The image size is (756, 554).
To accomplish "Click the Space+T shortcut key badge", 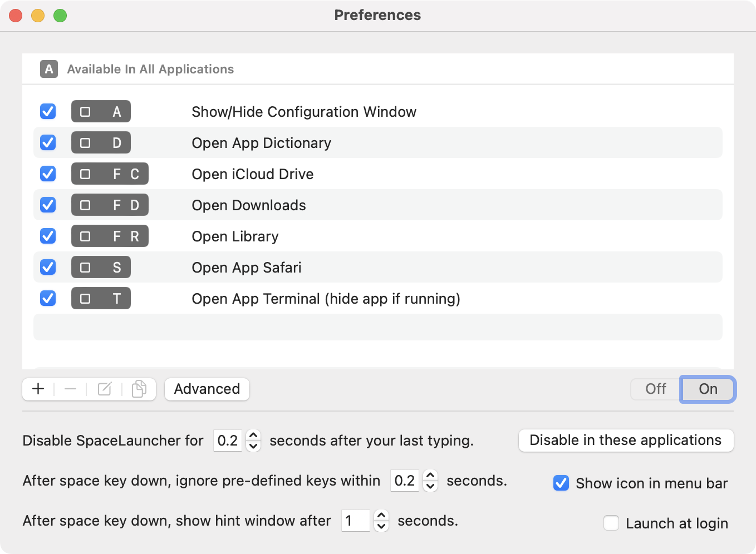I will point(101,299).
